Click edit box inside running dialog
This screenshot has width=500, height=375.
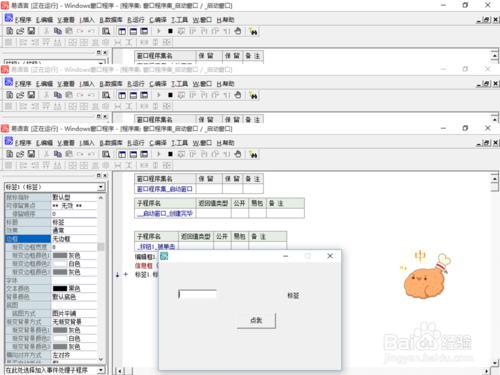click(x=197, y=294)
